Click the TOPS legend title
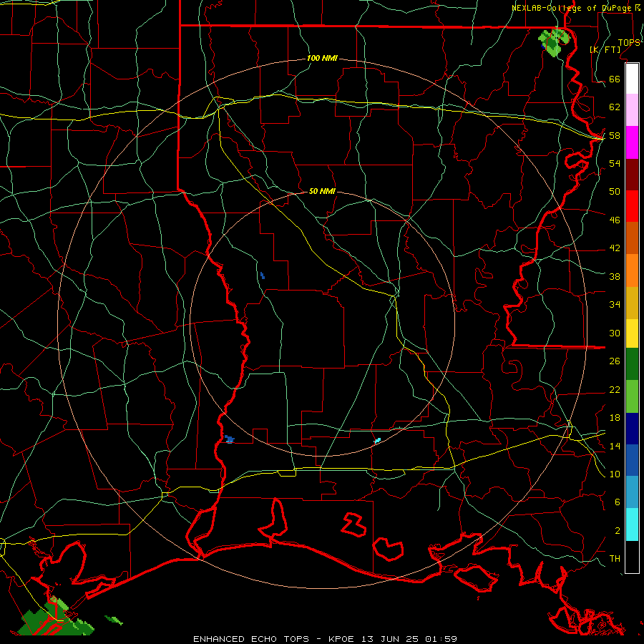The width and height of the screenshot is (644, 644). point(629,43)
